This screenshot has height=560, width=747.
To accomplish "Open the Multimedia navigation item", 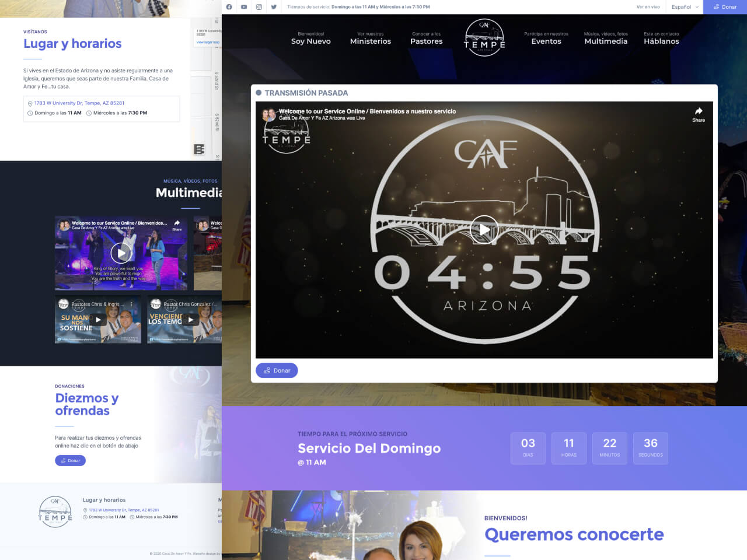I will pyautogui.click(x=606, y=41).
